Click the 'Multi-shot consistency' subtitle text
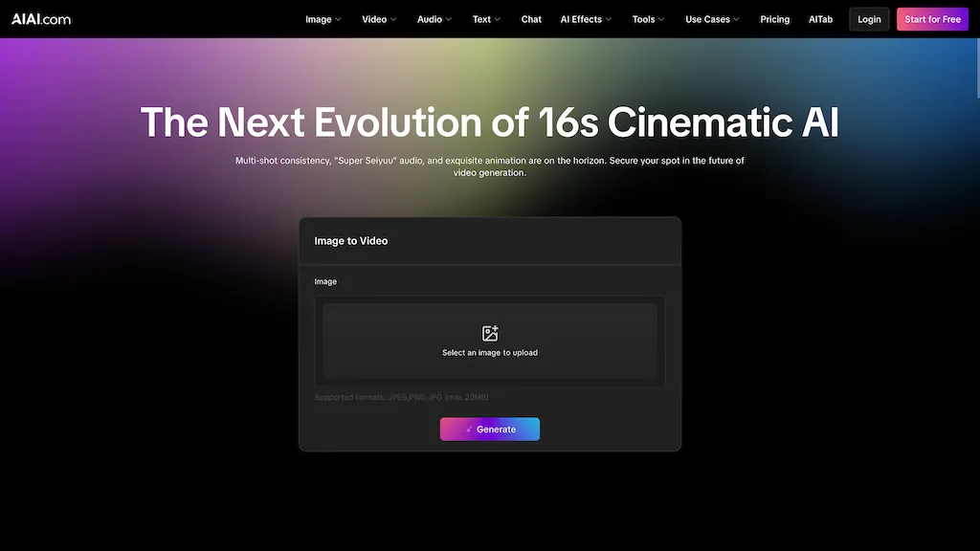The width and height of the screenshot is (980, 551). coord(490,166)
